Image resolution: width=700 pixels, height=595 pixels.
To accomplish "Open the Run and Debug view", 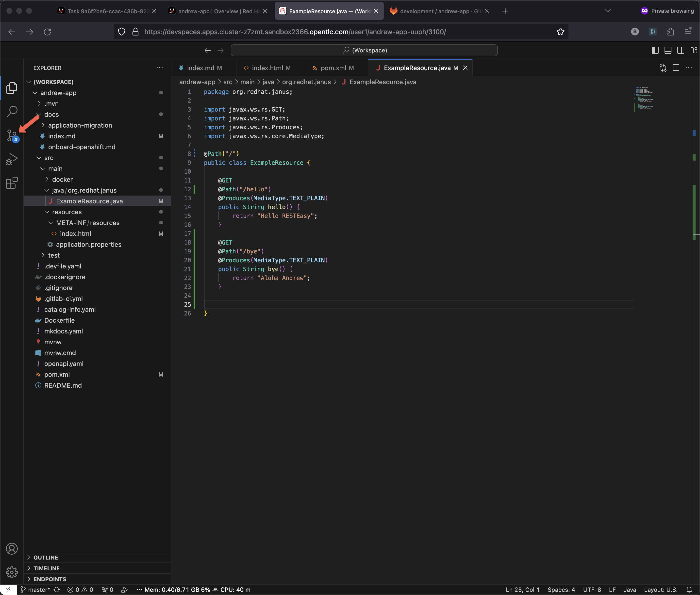I will tap(12, 159).
